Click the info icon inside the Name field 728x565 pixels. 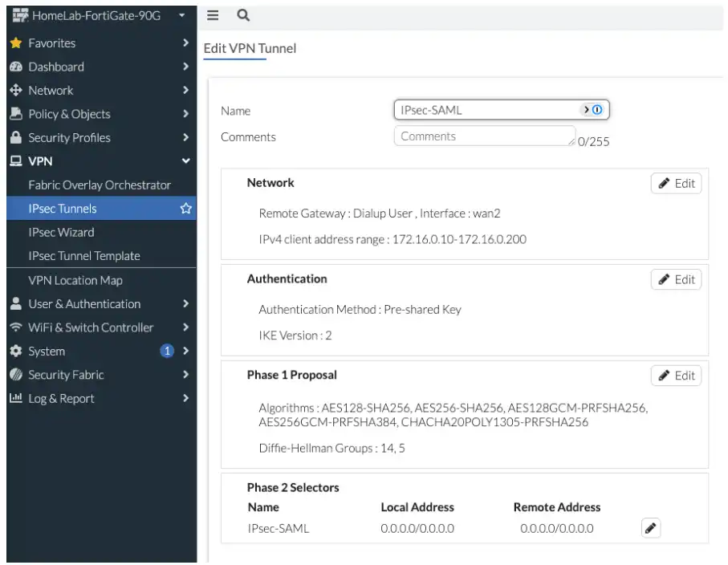595,109
